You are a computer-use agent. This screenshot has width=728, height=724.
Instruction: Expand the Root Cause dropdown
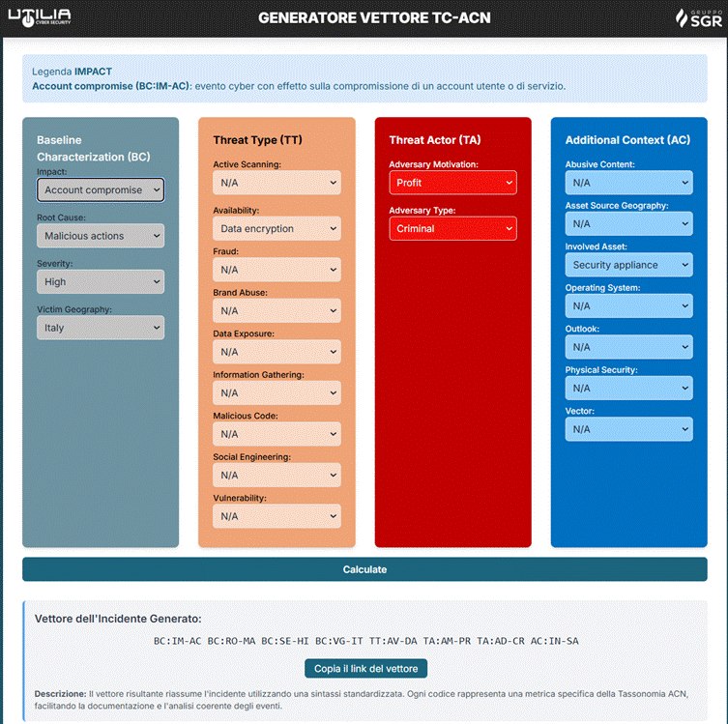101,236
